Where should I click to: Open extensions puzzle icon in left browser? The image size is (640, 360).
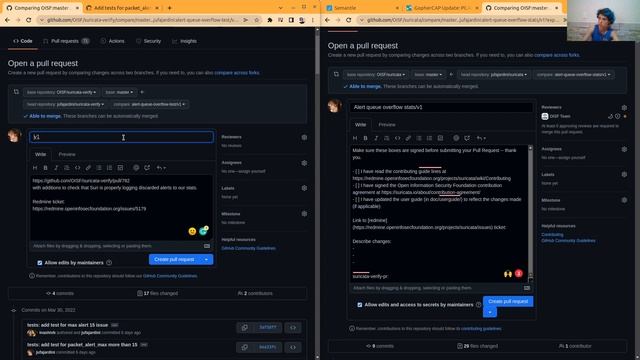[x=270, y=20]
